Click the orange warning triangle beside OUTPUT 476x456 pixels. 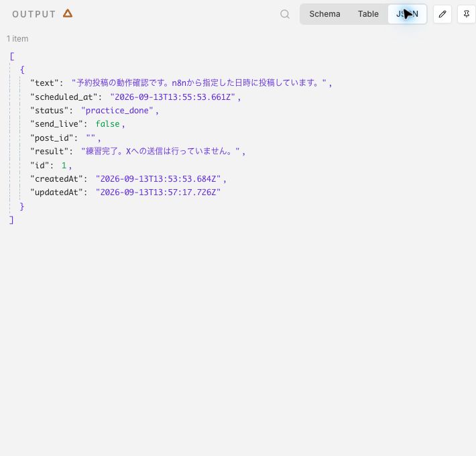68,13
